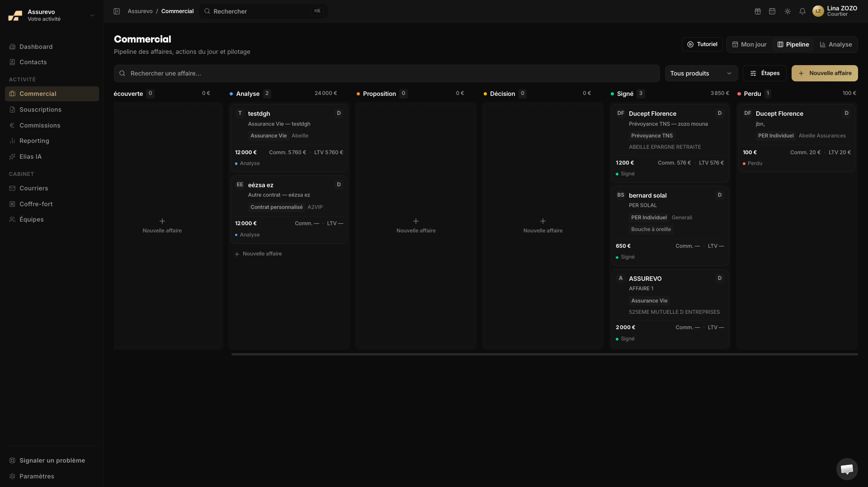
Task: Click the Assurevo logo
Action: [15, 15]
